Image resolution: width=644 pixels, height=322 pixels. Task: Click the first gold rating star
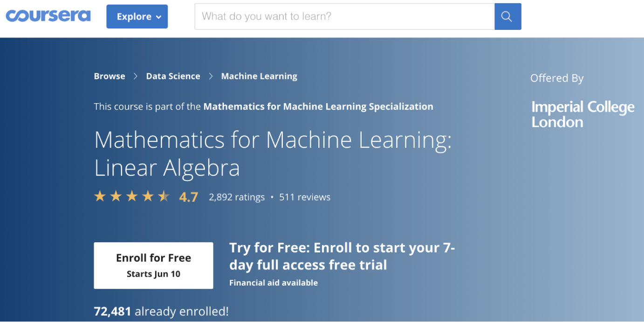[x=100, y=196]
